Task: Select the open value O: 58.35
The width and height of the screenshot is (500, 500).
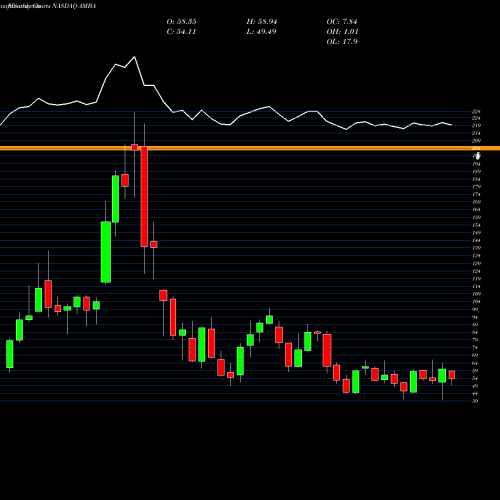Action: click(x=181, y=22)
